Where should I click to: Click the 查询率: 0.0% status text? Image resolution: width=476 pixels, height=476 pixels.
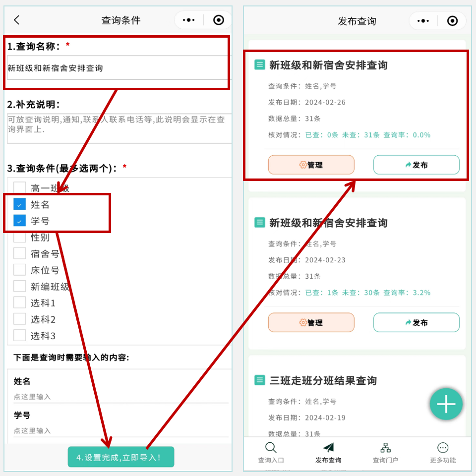(x=407, y=135)
